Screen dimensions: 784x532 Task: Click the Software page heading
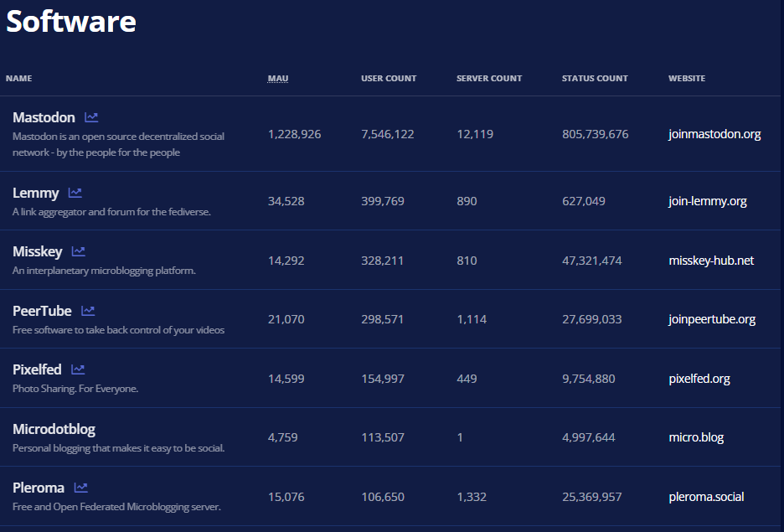[x=71, y=22]
